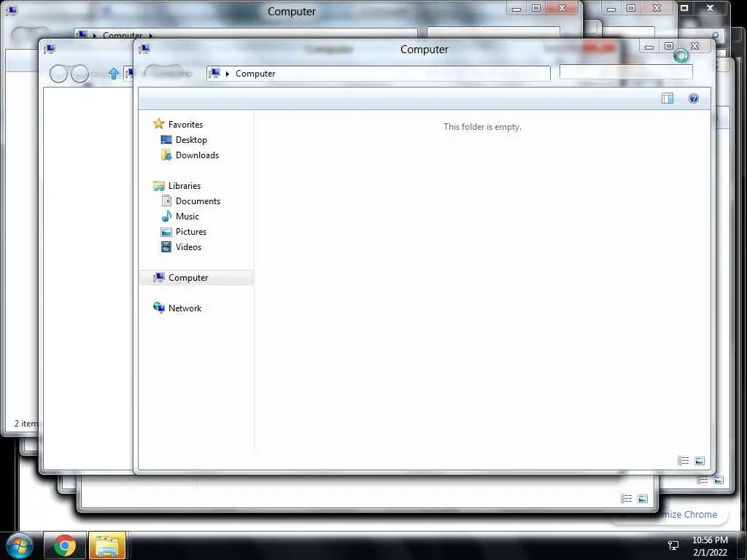Click the computer icon in front address bar

pyautogui.click(x=214, y=73)
